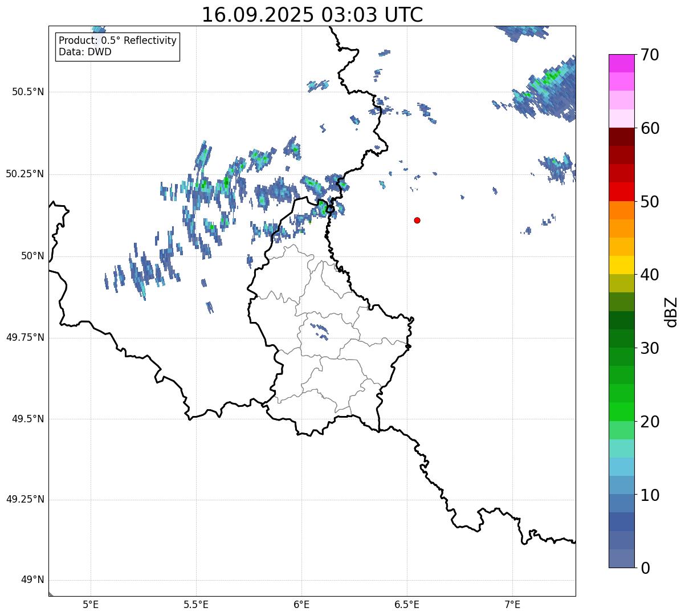Click the 6.5°E longitude label

tap(407, 604)
